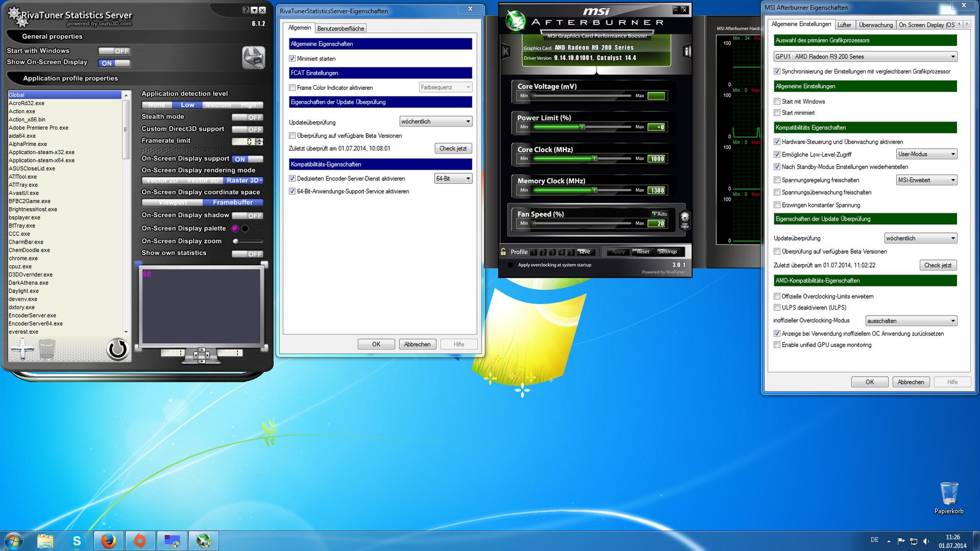Open the Windows Start menu orb
This screenshot has height=551, width=980.
(x=14, y=541)
